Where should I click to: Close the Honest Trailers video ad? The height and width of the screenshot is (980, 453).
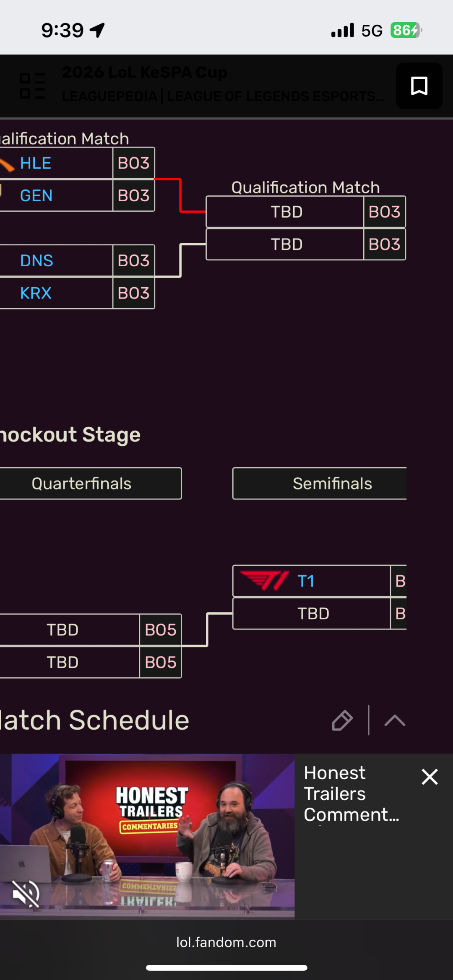[x=430, y=777]
